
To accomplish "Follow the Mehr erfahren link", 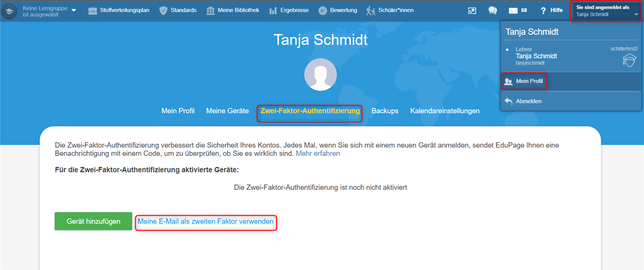I will (x=318, y=153).
